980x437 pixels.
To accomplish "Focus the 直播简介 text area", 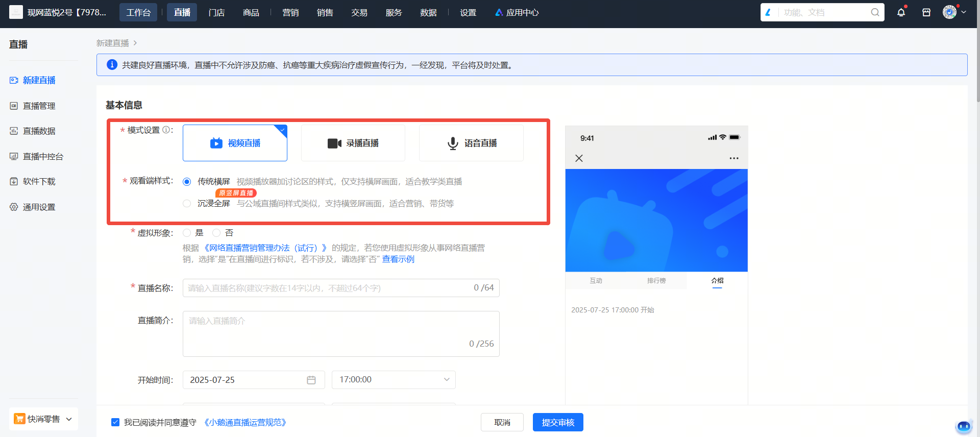I will point(341,334).
